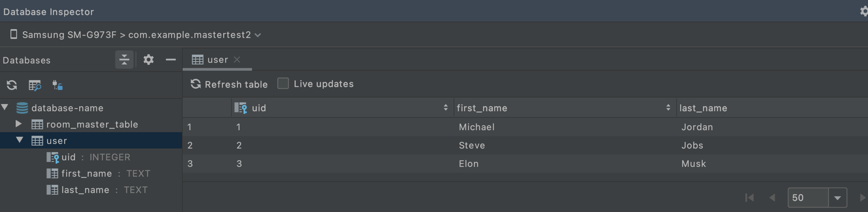This screenshot has height=212, width=868.
Task: Click the collapse all icon in Databases header
Action: tap(124, 60)
